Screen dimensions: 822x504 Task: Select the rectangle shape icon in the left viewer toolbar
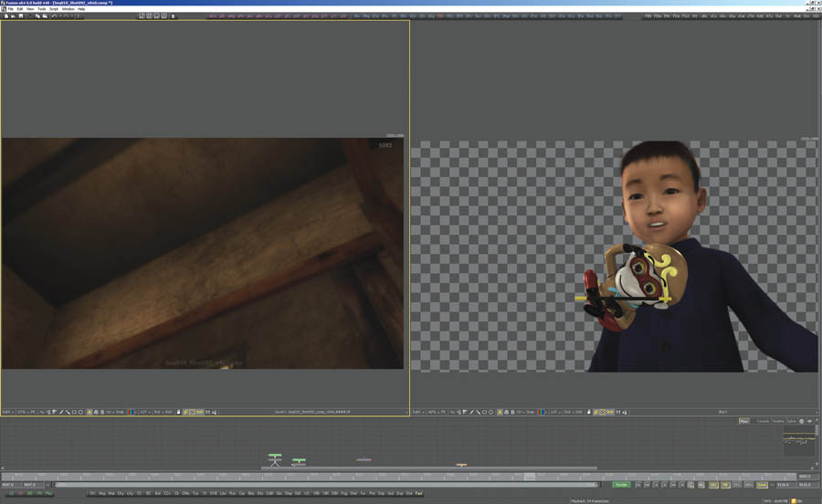click(73, 412)
